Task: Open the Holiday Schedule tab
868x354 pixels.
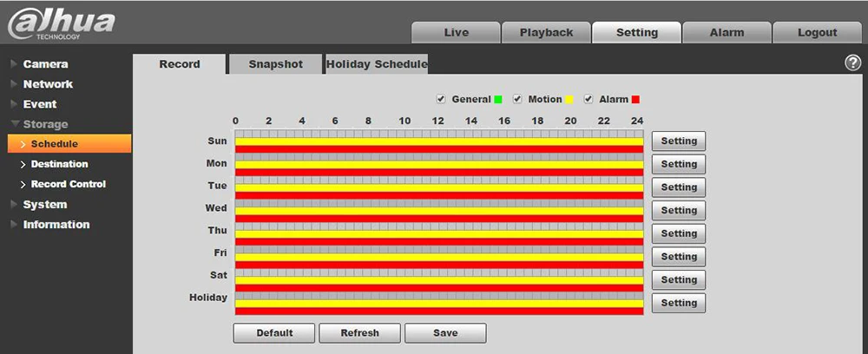Action: tap(377, 64)
